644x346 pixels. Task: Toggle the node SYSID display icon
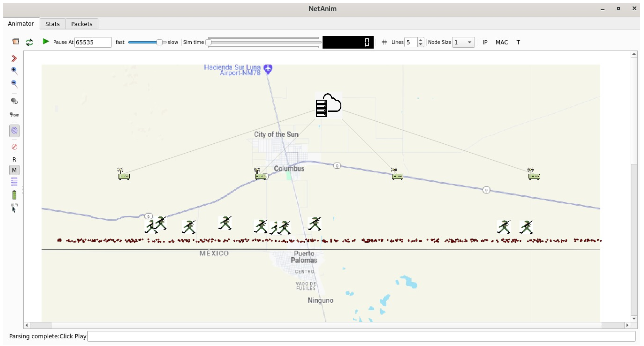pos(14,115)
